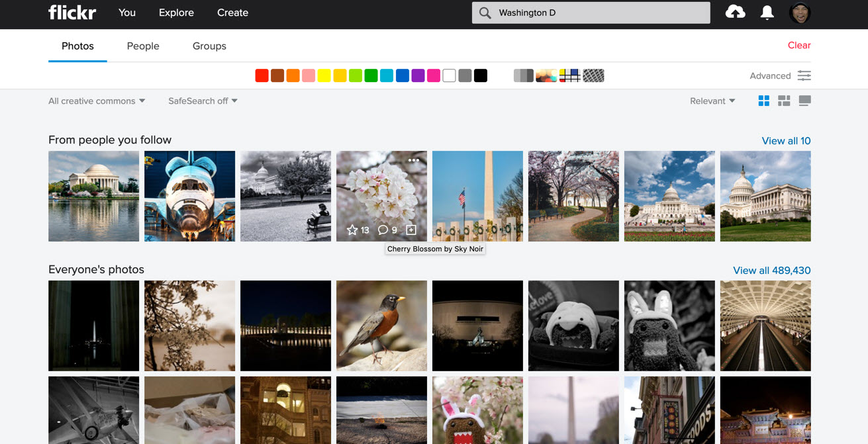Add Cherry Blossom photo to a gallery
The height and width of the screenshot is (444, 868).
tap(411, 230)
